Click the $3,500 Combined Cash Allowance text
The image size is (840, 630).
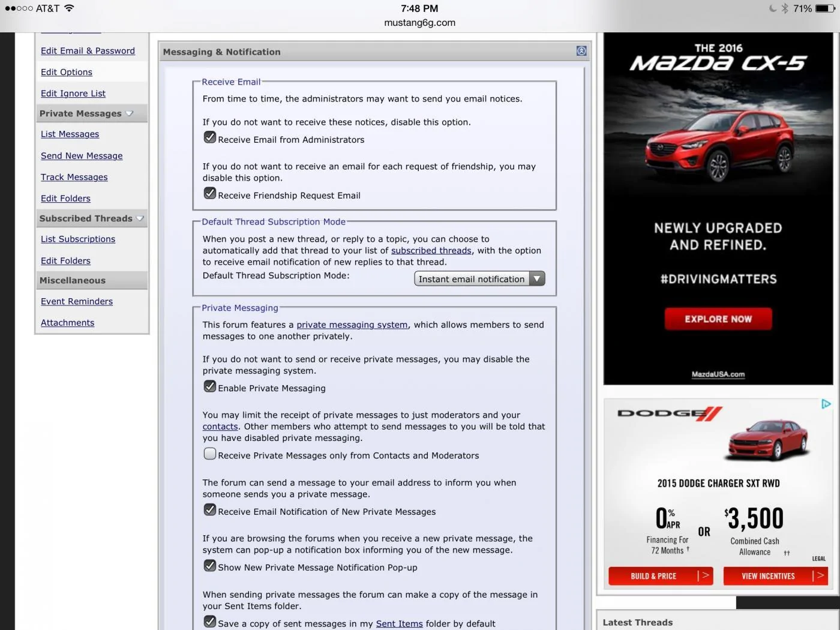pyautogui.click(x=755, y=531)
